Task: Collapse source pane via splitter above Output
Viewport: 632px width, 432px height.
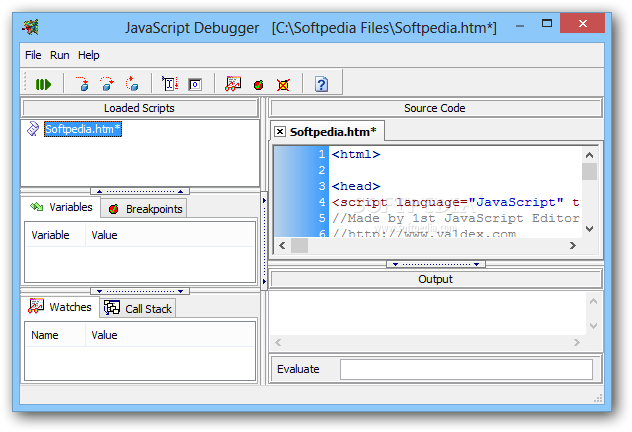Action: [436, 264]
